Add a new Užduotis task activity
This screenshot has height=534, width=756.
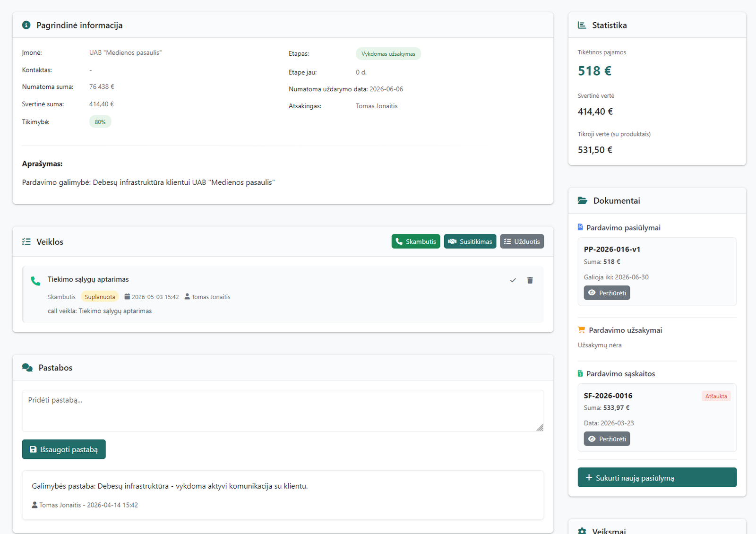pyautogui.click(x=522, y=241)
